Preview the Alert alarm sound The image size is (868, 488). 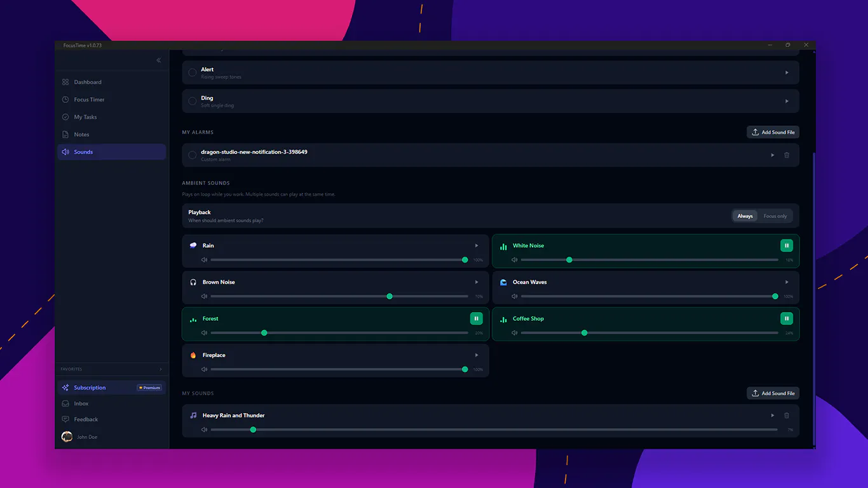(787, 72)
